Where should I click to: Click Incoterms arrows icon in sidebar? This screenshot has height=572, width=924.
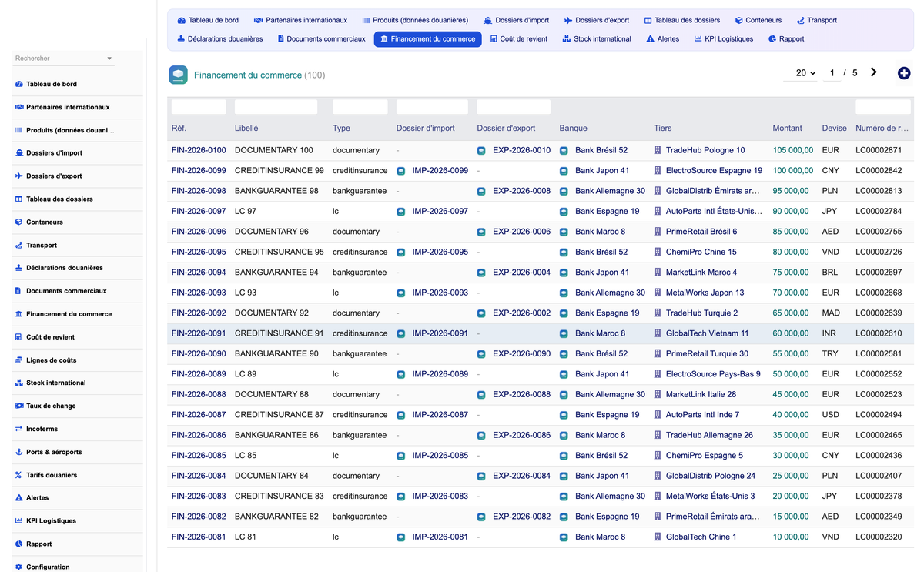19,429
